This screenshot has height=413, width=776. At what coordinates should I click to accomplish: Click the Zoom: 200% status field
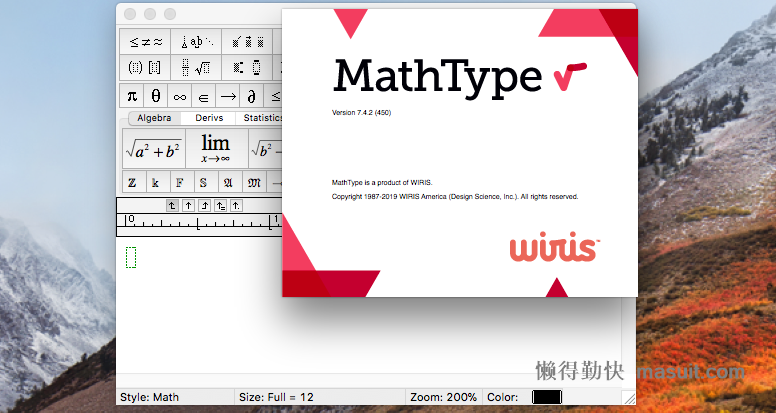tap(444, 397)
